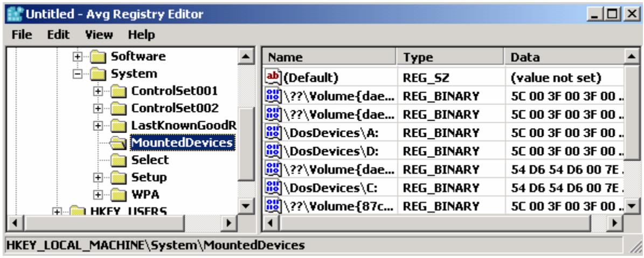Click the REG_SZ type cell

click(426, 78)
